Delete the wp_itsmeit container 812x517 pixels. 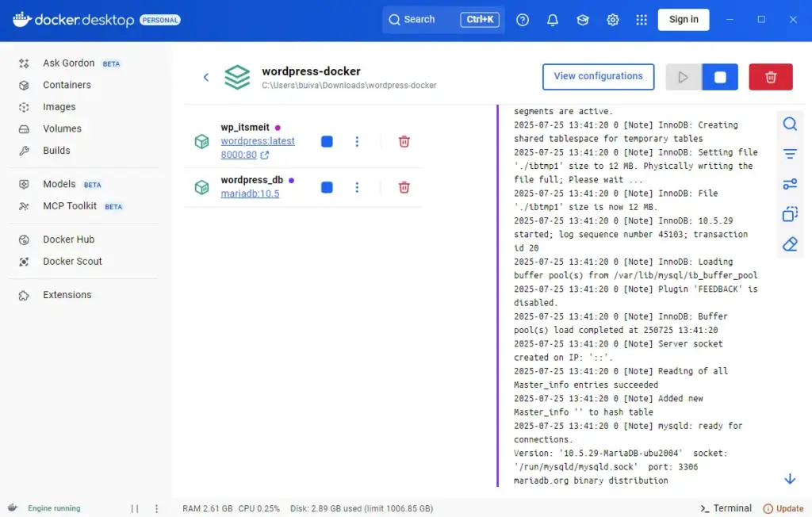404,140
